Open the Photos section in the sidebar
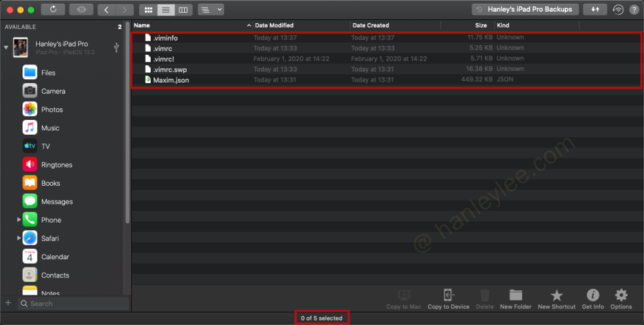This screenshot has width=644, height=325. tap(52, 110)
